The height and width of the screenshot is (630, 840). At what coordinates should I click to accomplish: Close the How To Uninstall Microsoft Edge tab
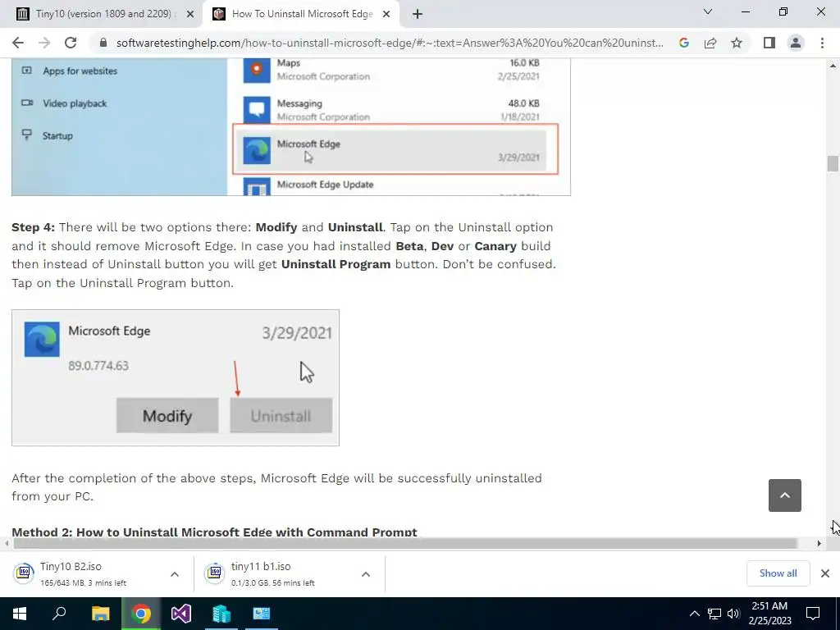386,15
